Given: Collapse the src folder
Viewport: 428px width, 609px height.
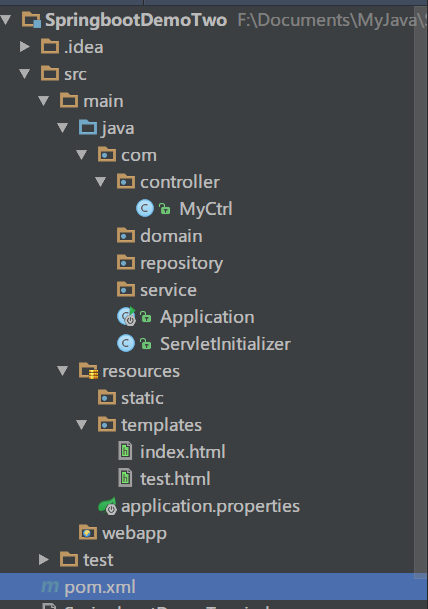Looking at the screenshot, I should click(x=25, y=73).
